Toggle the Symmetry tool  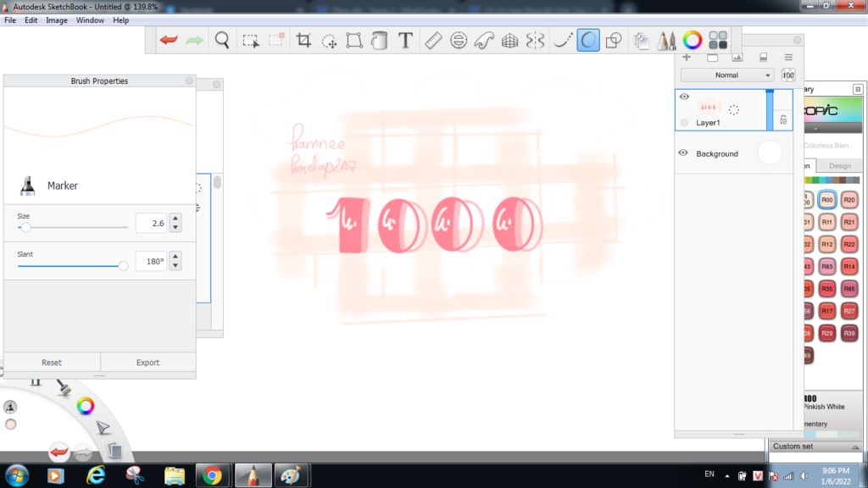click(536, 41)
